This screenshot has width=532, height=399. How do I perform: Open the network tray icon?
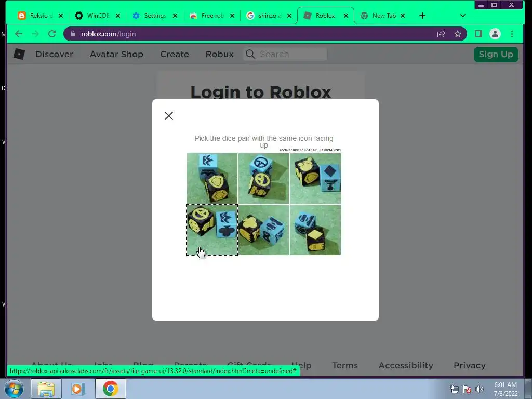coord(454,389)
